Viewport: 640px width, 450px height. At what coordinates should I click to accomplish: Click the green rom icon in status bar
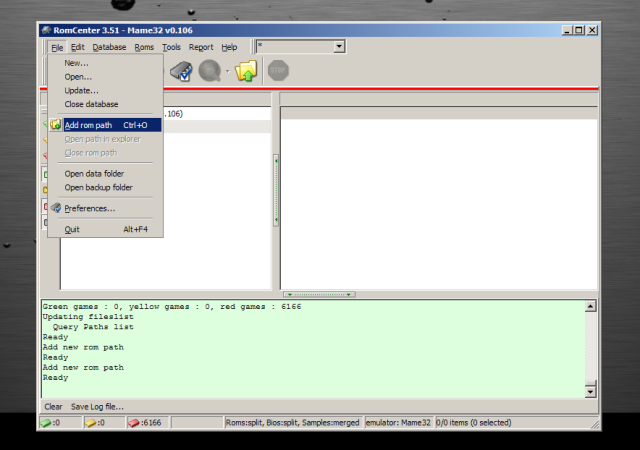pyautogui.click(x=46, y=423)
